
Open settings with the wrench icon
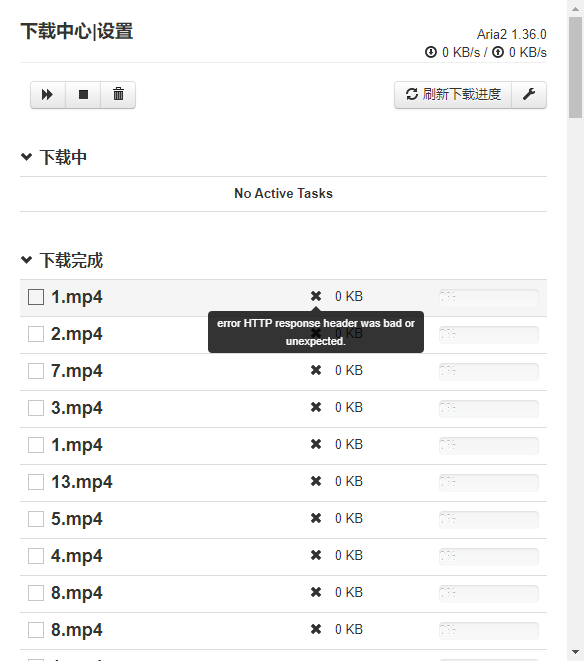click(529, 95)
